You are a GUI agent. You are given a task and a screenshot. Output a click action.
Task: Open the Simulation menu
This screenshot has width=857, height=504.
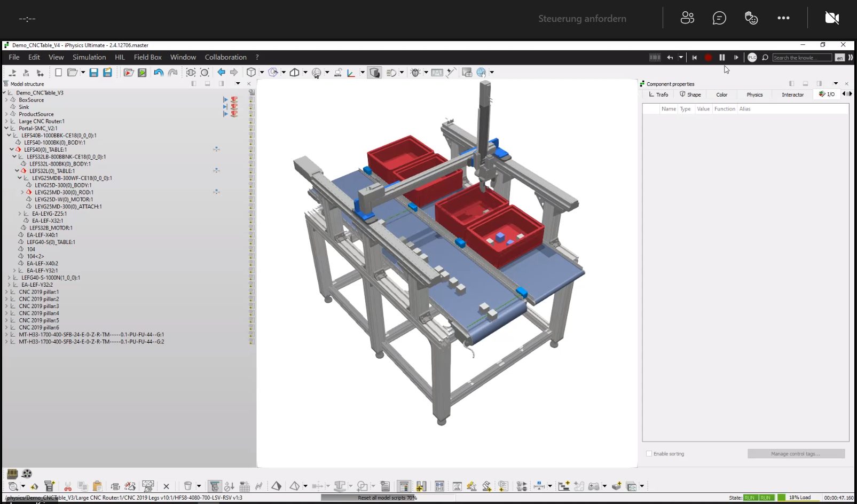coord(89,57)
